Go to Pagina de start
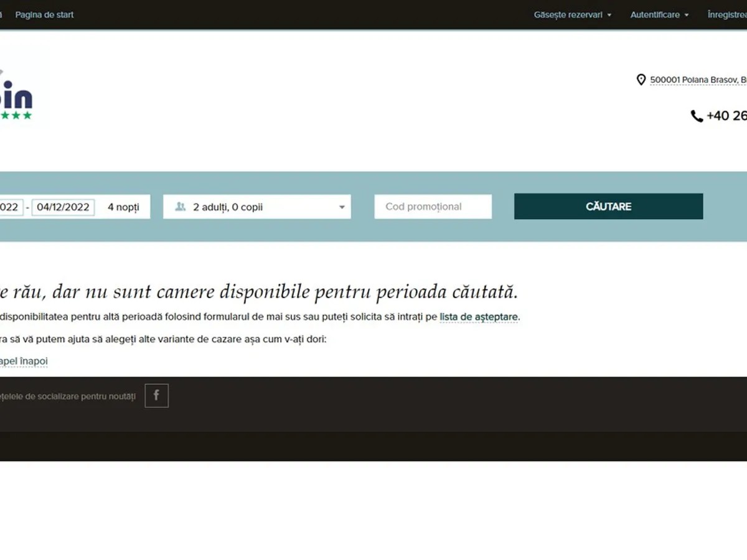This screenshot has height=560, width=747. click(44, 15)
